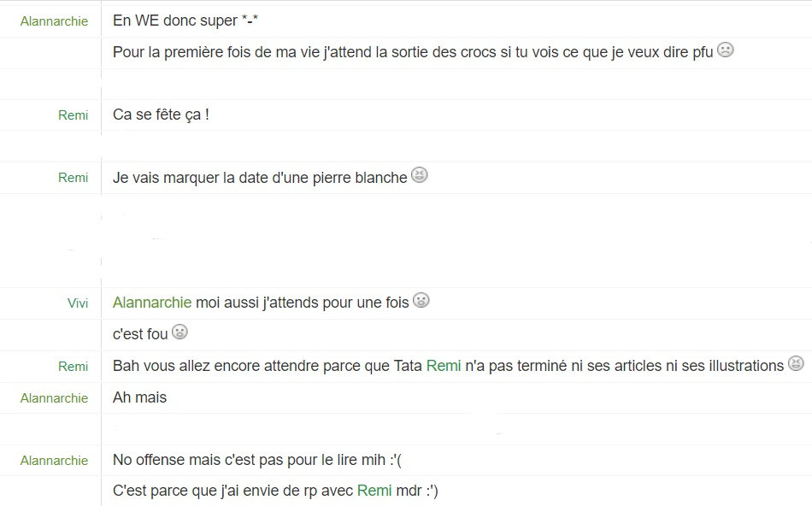Click the Alannarchie mention in Vivi's message
812x506 pixels.
click(x=152, y=303)
